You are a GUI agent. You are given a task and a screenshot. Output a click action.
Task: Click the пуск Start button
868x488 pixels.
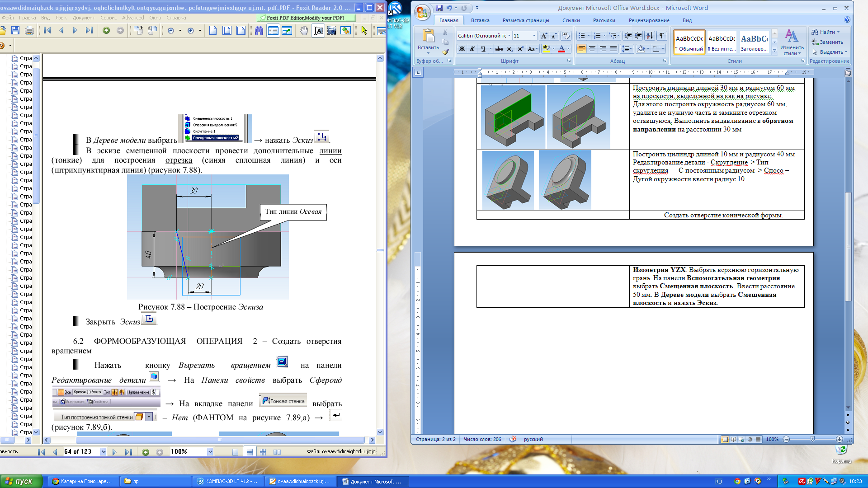21,481
